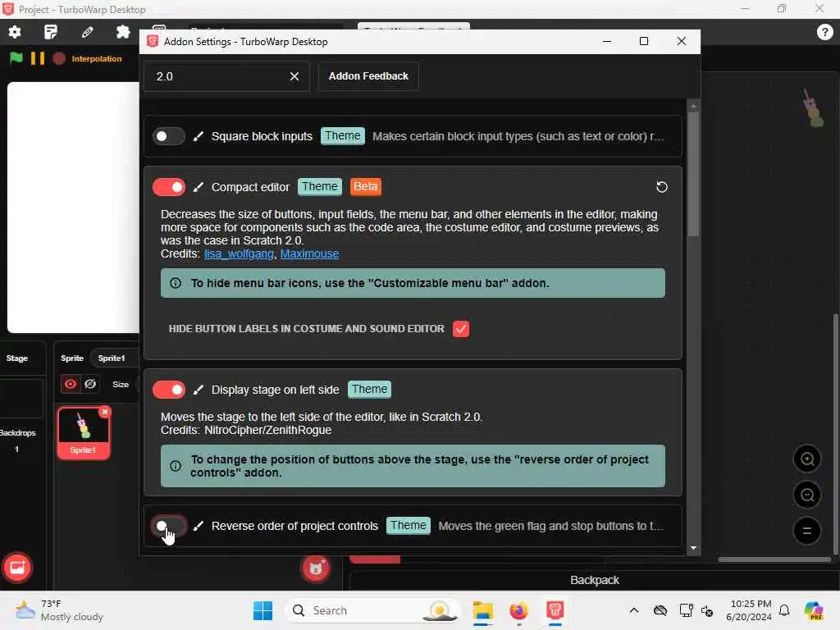Viewport: 840px width, 630px height.
Task: Reset the code workspace zoom
Action: pyautogui.click(x=807, y=531)
